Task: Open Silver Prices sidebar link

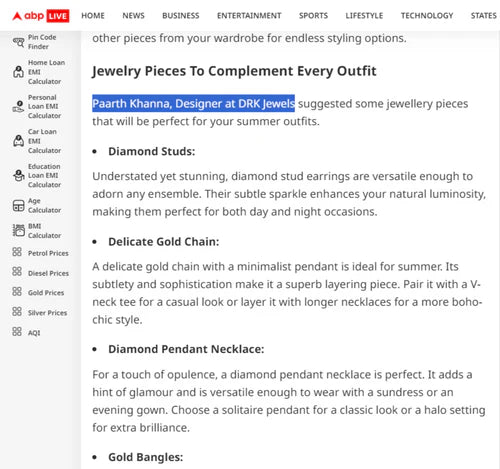Action: pos(47,313)
